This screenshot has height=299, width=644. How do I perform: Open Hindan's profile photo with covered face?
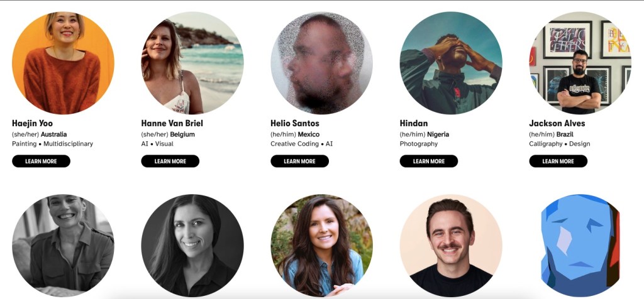coord(450,63)
